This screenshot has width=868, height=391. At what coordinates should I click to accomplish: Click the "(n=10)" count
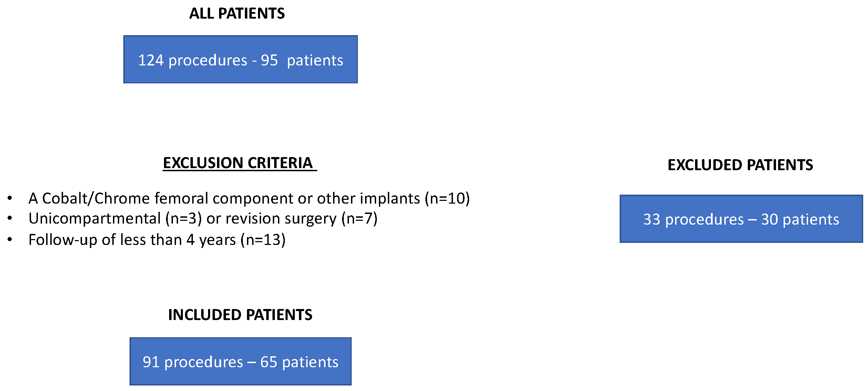pos(447,198)
